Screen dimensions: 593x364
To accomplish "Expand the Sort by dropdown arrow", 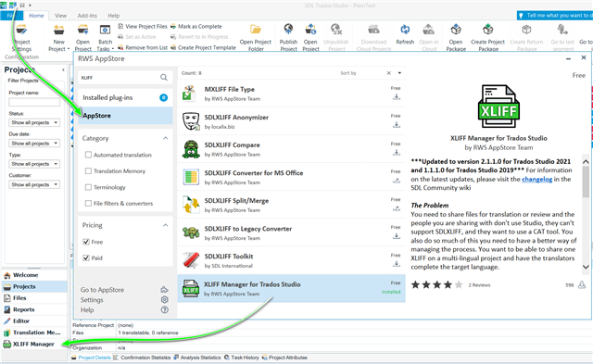I will pyautogui.click(x=399, y=73).
